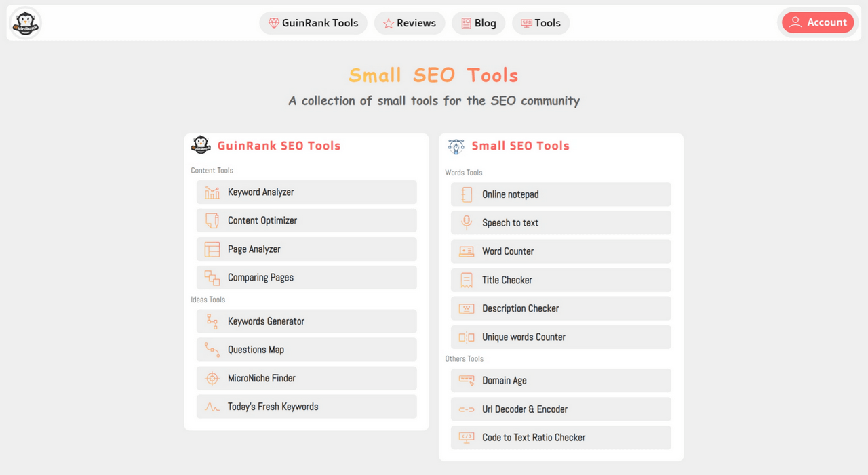
Task: Click the star icon beside Reviews
Action: coord(389,24)
